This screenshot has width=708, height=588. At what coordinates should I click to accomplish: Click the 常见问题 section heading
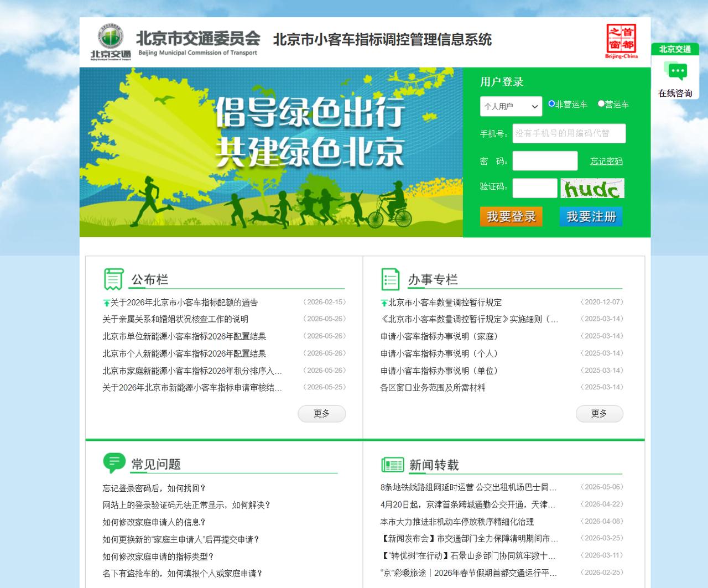click(x=156, y=464)
